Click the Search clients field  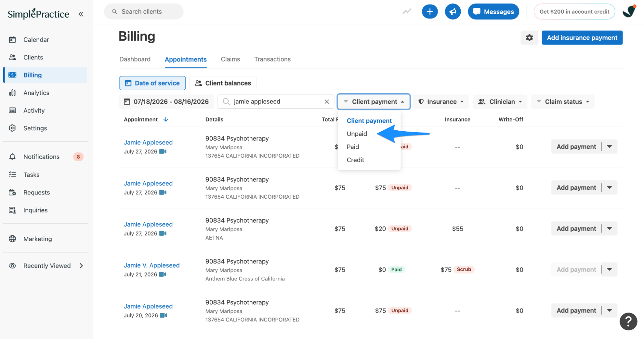tap(144, 12)
